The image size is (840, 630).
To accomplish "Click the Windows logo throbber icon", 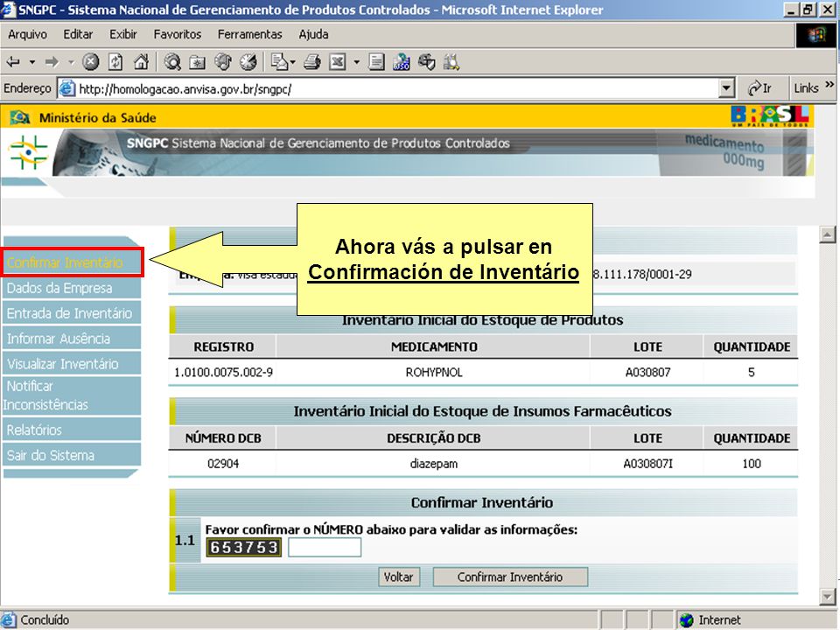I will (x=815, y=35).
